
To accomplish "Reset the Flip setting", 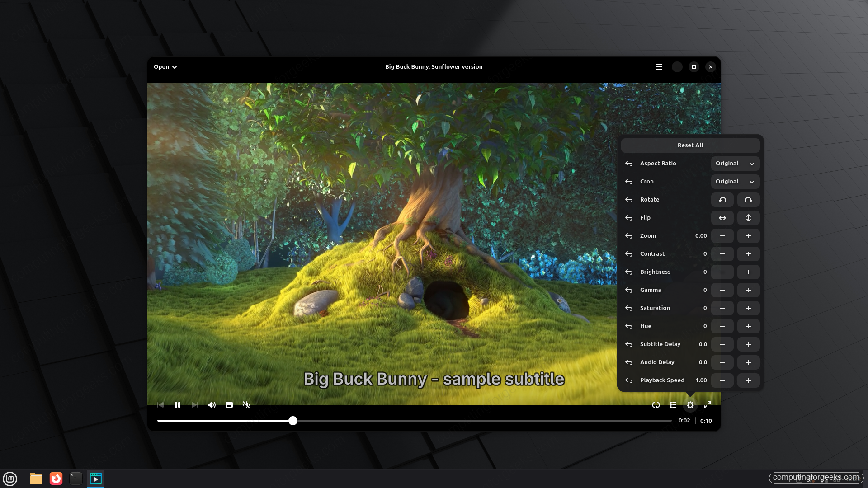I will tap(629, 218).
